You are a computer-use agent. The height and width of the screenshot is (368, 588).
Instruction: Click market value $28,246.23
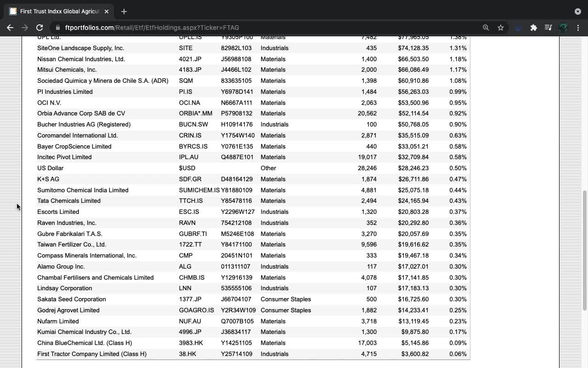(413, 168)
